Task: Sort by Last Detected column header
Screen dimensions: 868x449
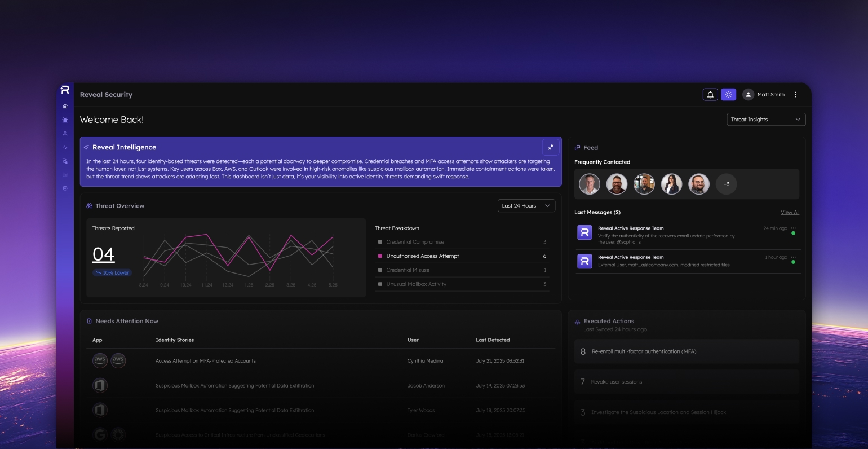Action: (x=493, y=340)
